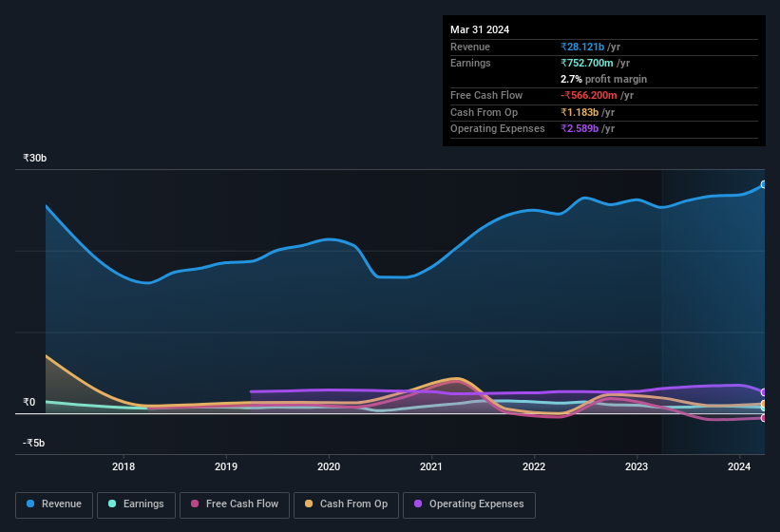The image size is (780, 532).
Task: Click the 2018 x-axis year label
Action: [124, 466]
